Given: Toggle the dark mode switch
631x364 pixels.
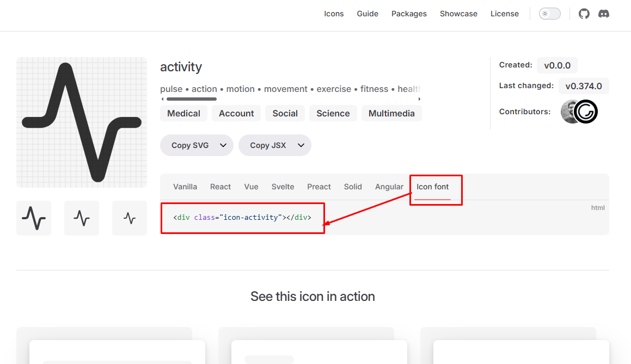Looking at the screenshot, I should [549, 13].
